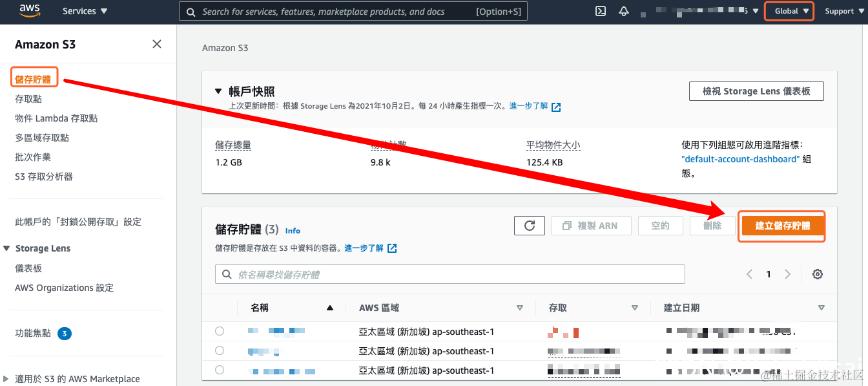This screenshot has height=386, width=868.
Task: Open the CloudShell terminal icon
Action: coord(601,11)
